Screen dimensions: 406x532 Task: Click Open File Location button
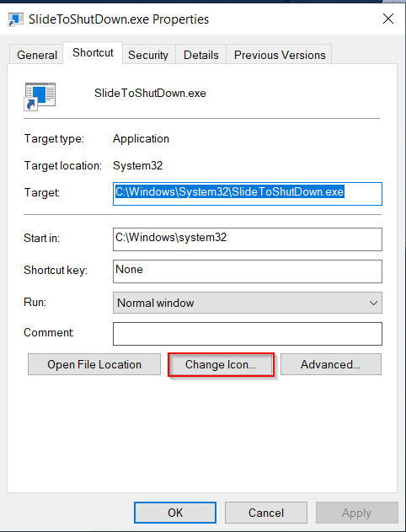(94, 364)
